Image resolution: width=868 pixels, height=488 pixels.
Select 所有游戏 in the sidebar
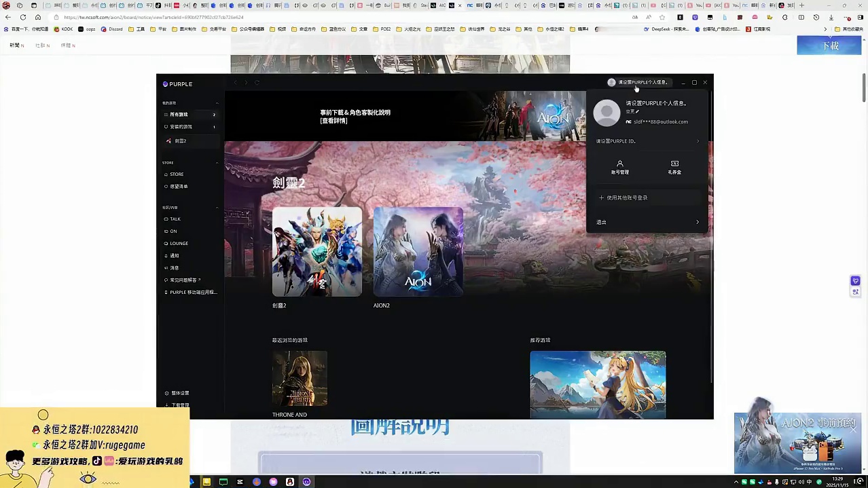click(179, 115)
